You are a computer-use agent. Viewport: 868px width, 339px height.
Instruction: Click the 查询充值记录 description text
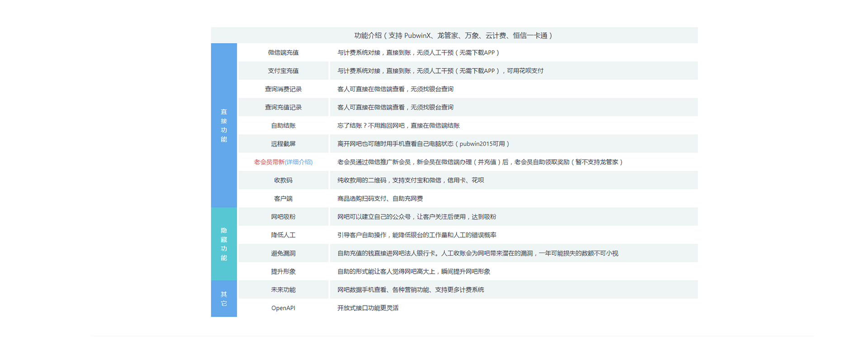[x=395, y=107]
